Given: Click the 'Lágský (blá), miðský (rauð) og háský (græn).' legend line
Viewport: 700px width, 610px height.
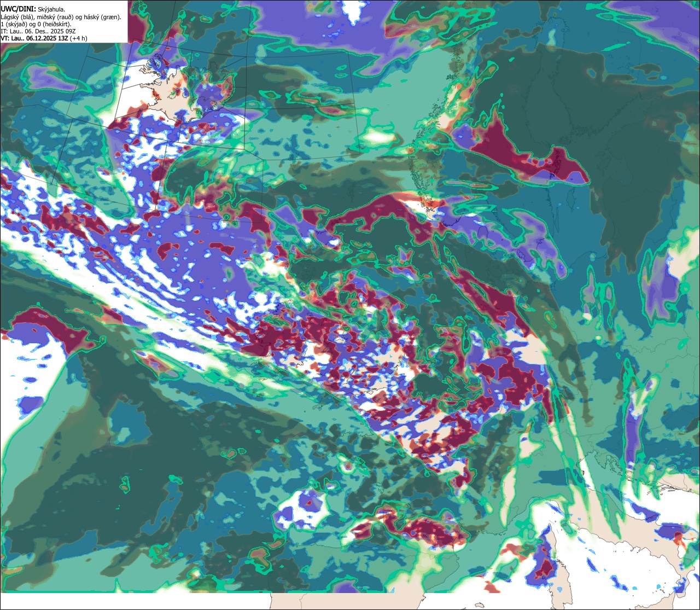Looking at the screenshot, I should click(61, 17).
